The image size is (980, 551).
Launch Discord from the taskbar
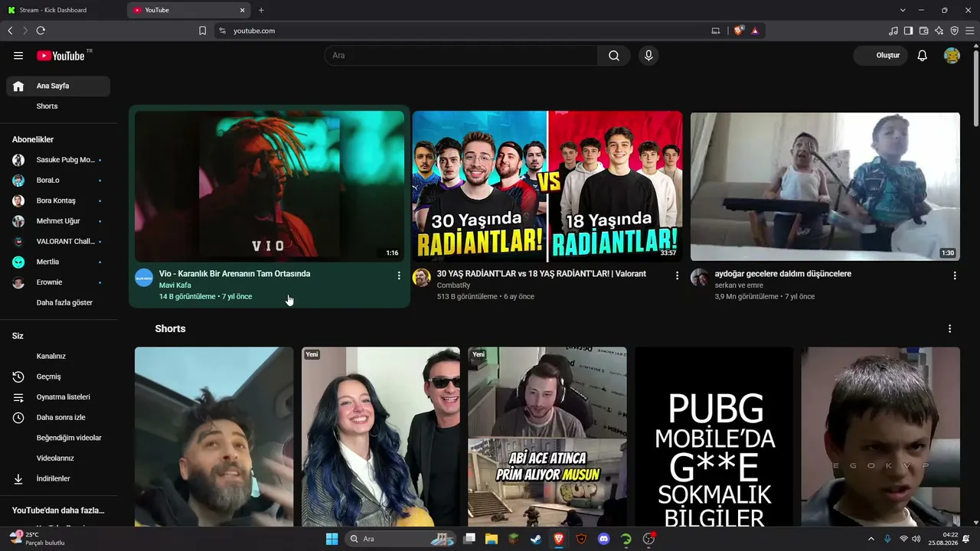tap(603, 539)
